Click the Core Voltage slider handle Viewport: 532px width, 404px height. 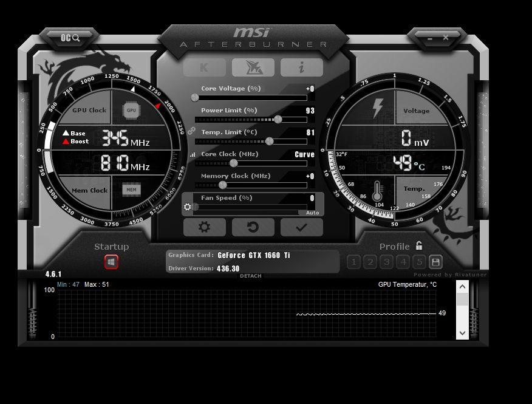click(x=195, y=98)
